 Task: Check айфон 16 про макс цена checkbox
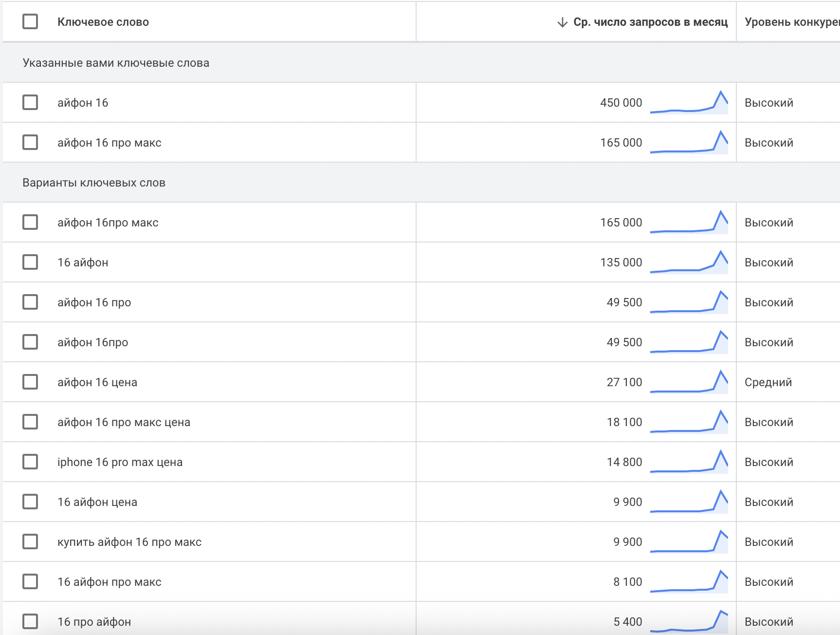(x=30, y=422)
